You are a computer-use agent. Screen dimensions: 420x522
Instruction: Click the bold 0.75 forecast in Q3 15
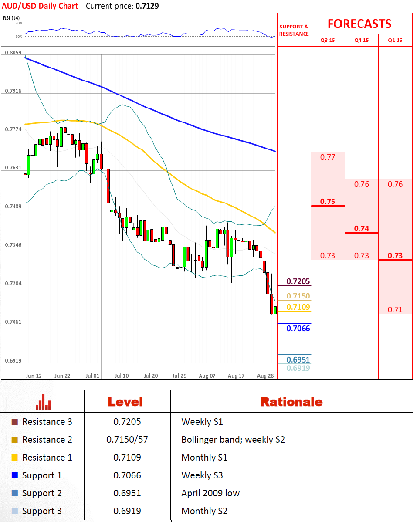click(x=328, y=201)
